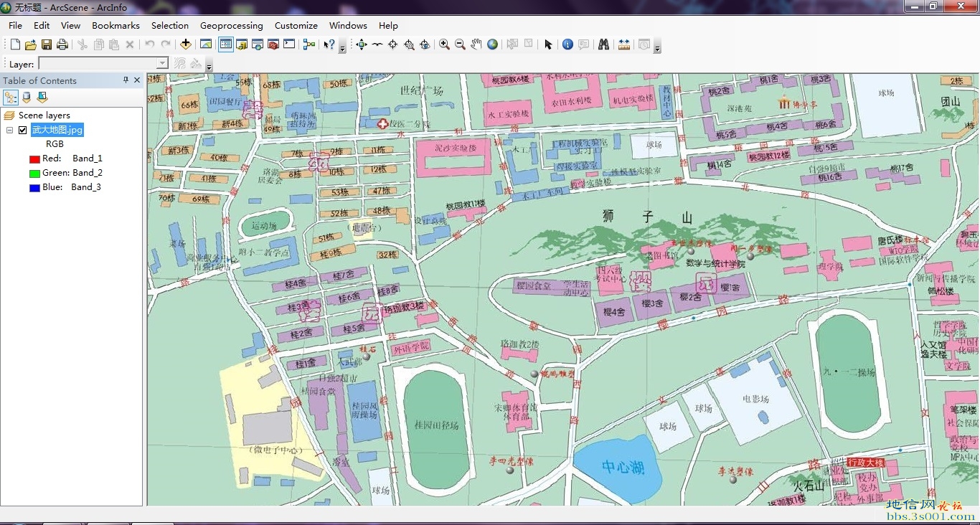Open Standard toolbar options arrow
The image size is (980, 525).
tap(342, 47)
